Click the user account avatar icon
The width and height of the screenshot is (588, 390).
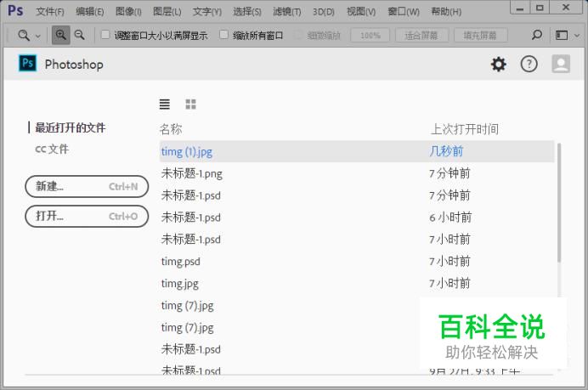tap(561, 64)
